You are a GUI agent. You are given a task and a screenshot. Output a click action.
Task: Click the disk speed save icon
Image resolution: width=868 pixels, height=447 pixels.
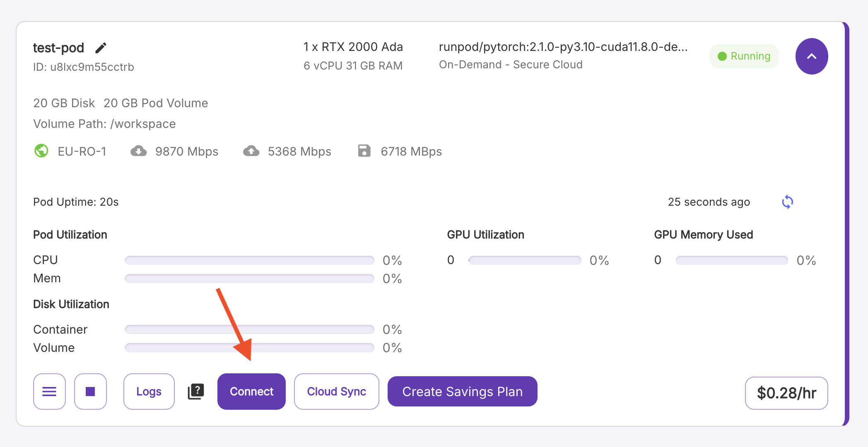[364, 151]
